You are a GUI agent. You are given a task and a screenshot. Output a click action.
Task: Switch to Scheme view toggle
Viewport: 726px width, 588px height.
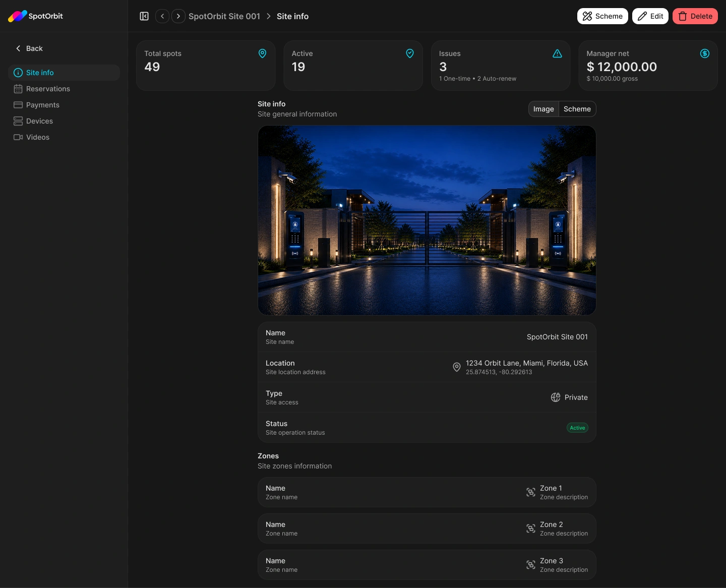click(577, 109)
